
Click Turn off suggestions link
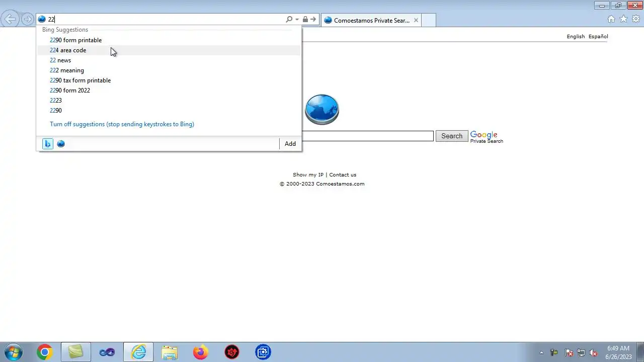[x=122, y=124]
